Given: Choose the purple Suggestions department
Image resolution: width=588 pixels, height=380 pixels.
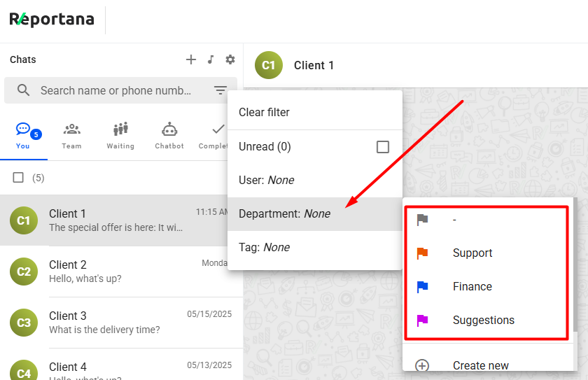Looking at the screenshot, I should pyautogui.click(x=483, y=321).
